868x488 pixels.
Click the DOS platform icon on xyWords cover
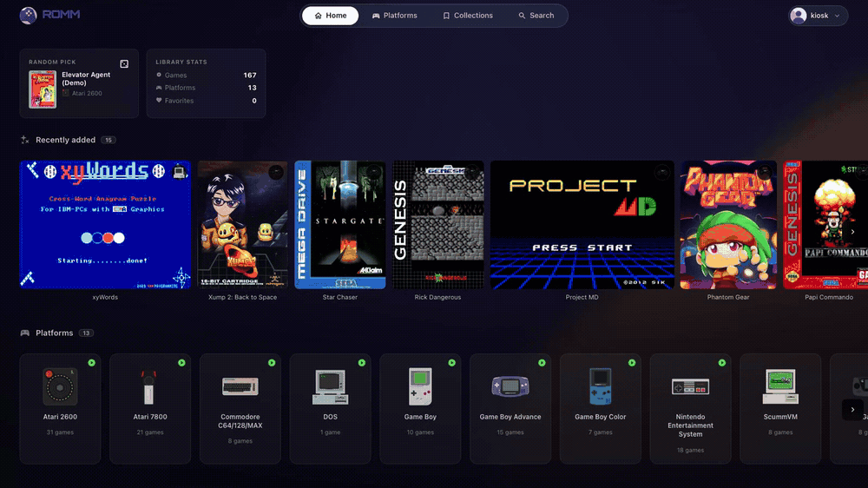coord(179,172)
